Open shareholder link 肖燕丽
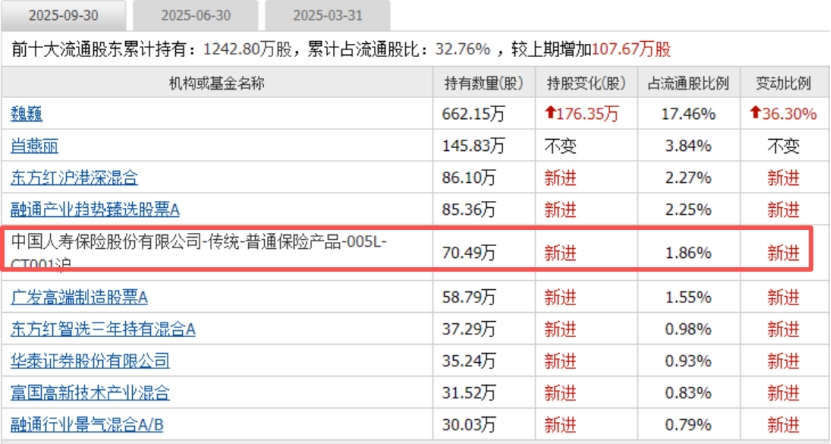Image resolution: width=831 pixels, height=444 pixels. click(x=34, y=146)
